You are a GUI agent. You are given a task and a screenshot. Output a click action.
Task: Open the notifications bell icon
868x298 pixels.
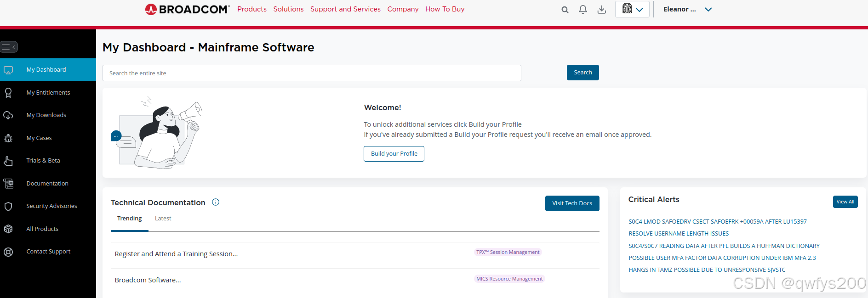(x=583, y=9)
